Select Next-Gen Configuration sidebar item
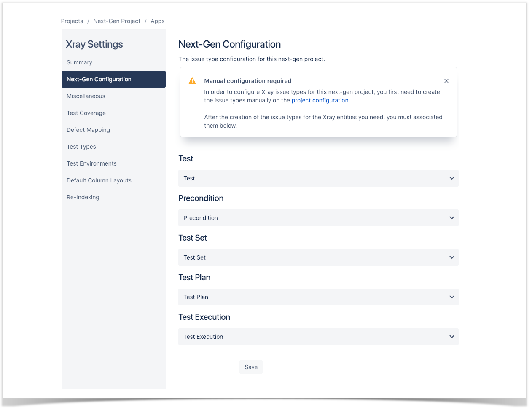Viewport: 532px width, 410px height. tap(113, 79)
